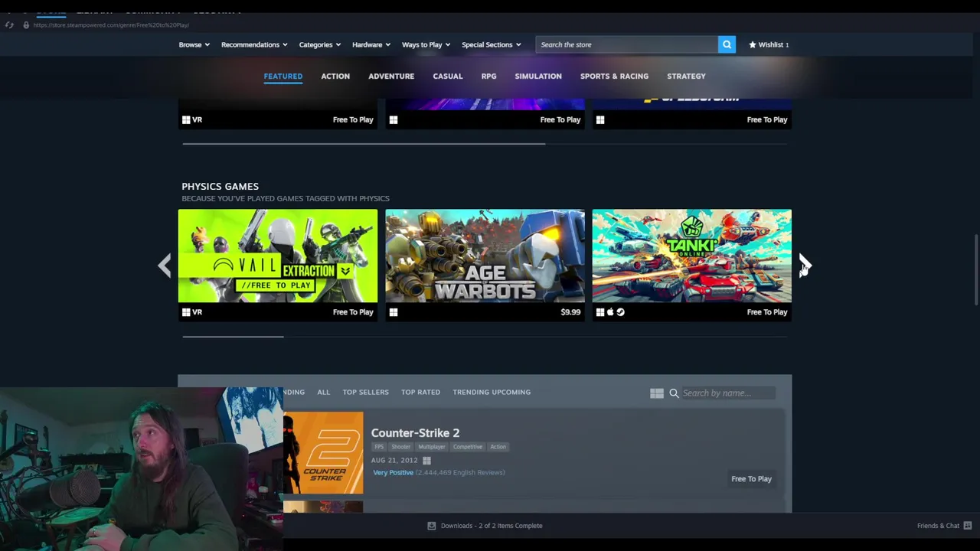Open the Trending Upcoming list tab
Image resolution: width=980 pixels, height=551 pixels.
[492, 392]
